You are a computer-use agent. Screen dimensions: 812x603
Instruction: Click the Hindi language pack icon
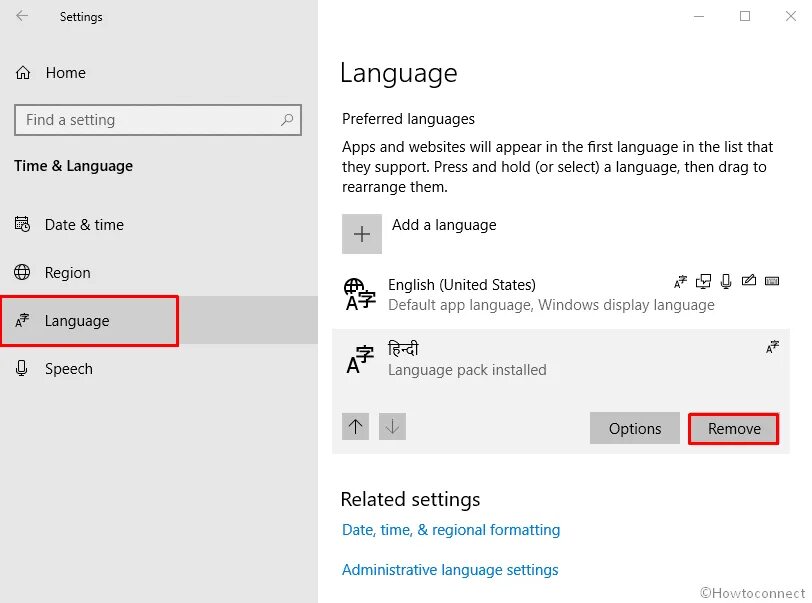click(359, 358)
